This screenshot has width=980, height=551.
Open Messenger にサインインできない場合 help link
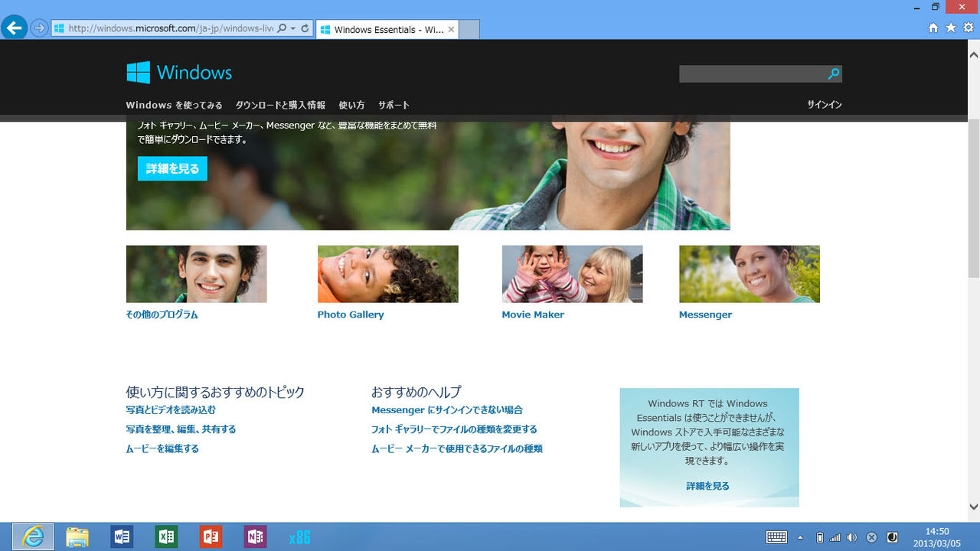[x=447, y=410]
